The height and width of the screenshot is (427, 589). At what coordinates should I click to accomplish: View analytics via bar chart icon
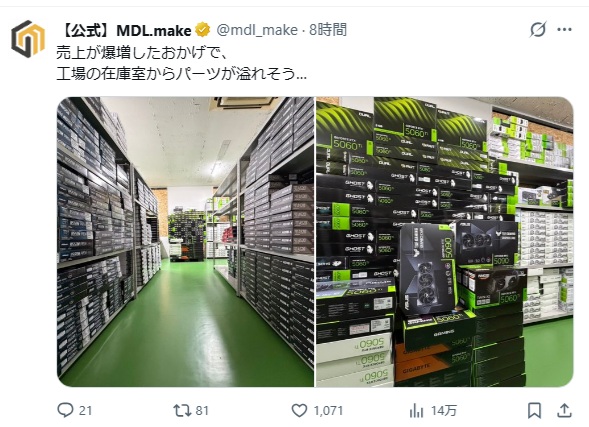(416, 411)
